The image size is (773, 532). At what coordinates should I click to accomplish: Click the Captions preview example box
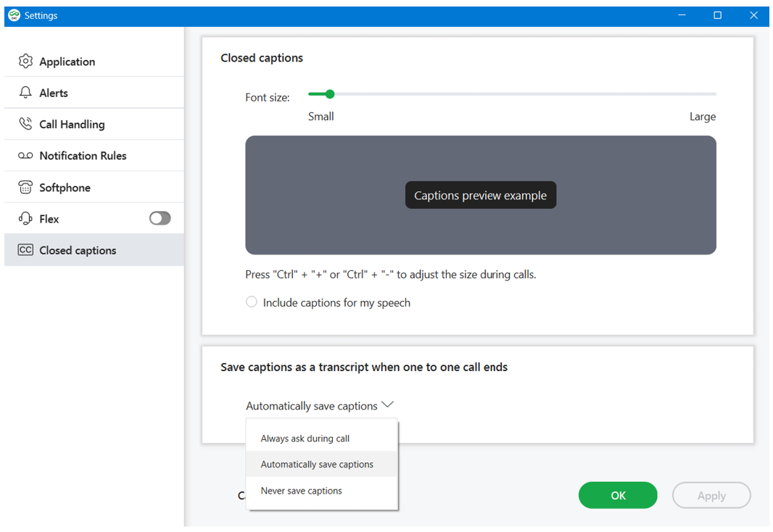click(x=481, y=195)
